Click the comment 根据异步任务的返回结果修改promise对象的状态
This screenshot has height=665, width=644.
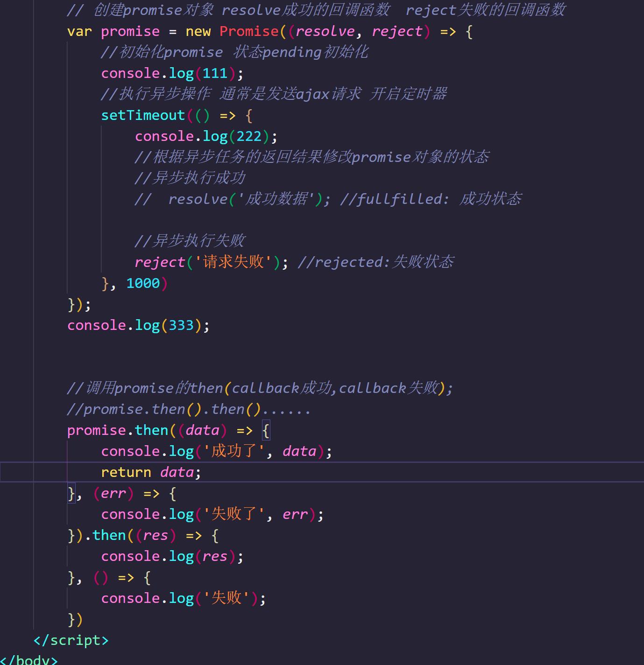(312, 157)
